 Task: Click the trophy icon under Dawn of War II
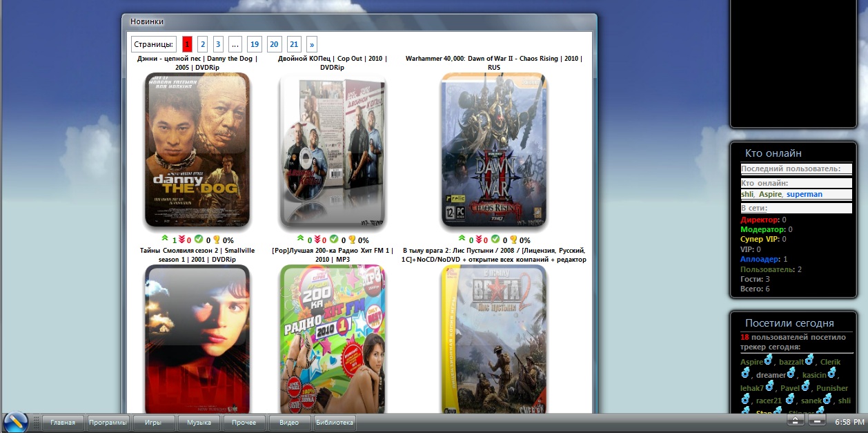pyautogui.click(x=513, y=239)
